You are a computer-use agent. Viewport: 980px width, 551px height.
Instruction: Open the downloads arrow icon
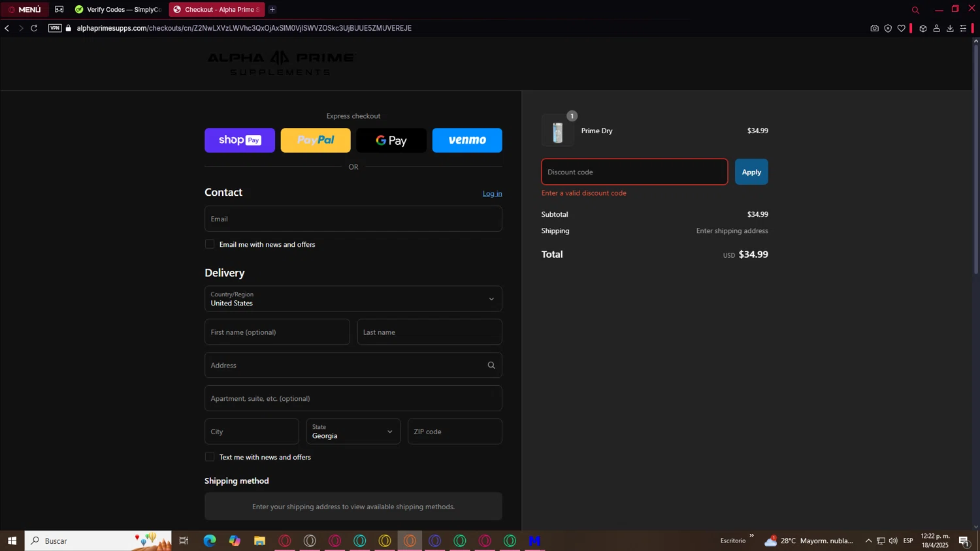(x=950, y=28)
